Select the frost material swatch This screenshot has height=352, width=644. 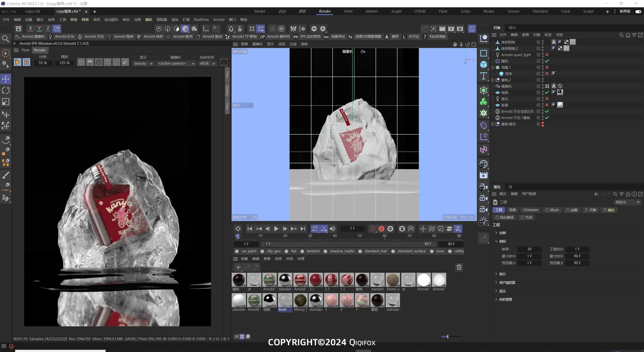click(x=285, y=300)
